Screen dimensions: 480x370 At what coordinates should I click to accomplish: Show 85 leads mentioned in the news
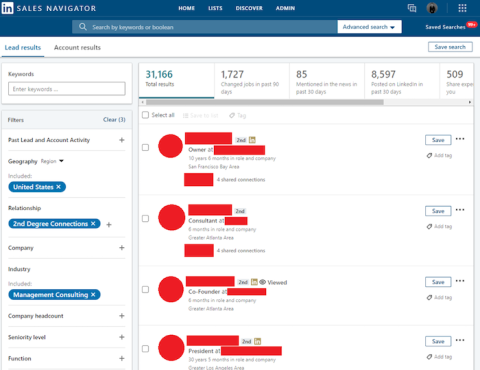[x=327, y=80]
